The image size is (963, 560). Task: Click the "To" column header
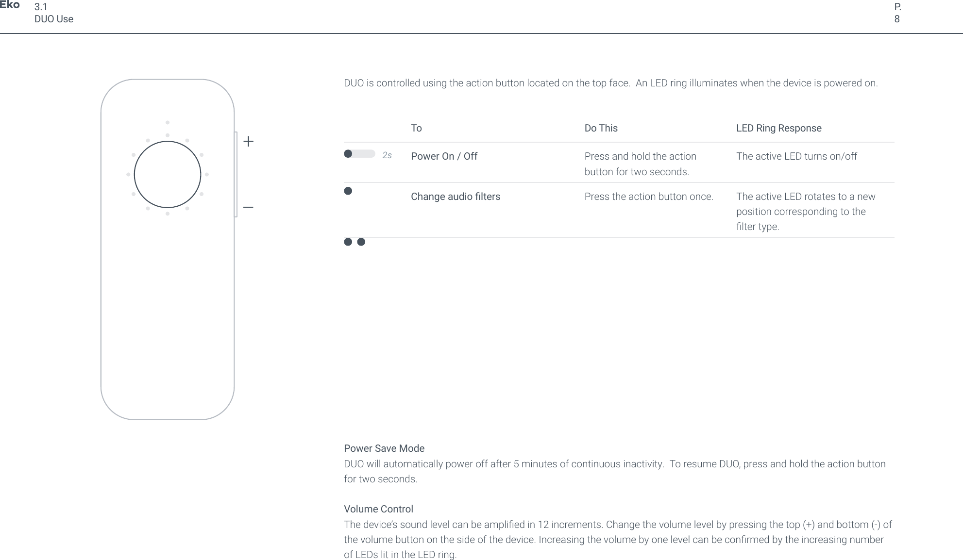point(416,128)
